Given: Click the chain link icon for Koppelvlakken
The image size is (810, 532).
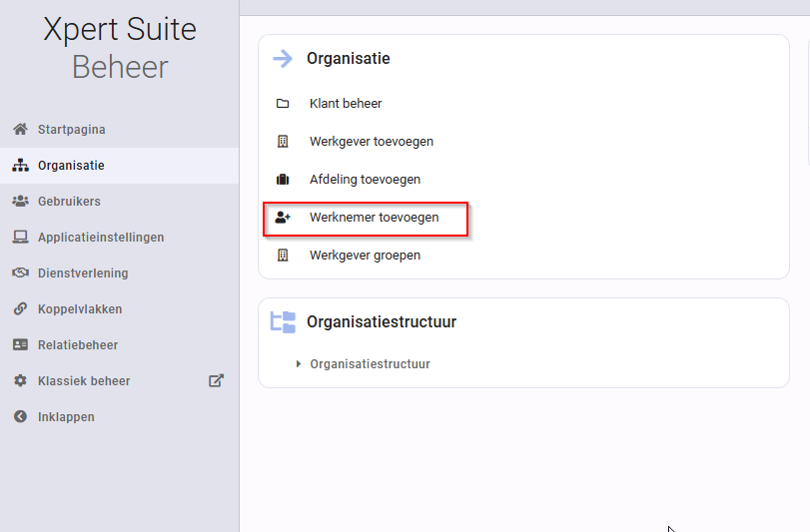Looking at the screenshot, I should (x=20, y=308).
